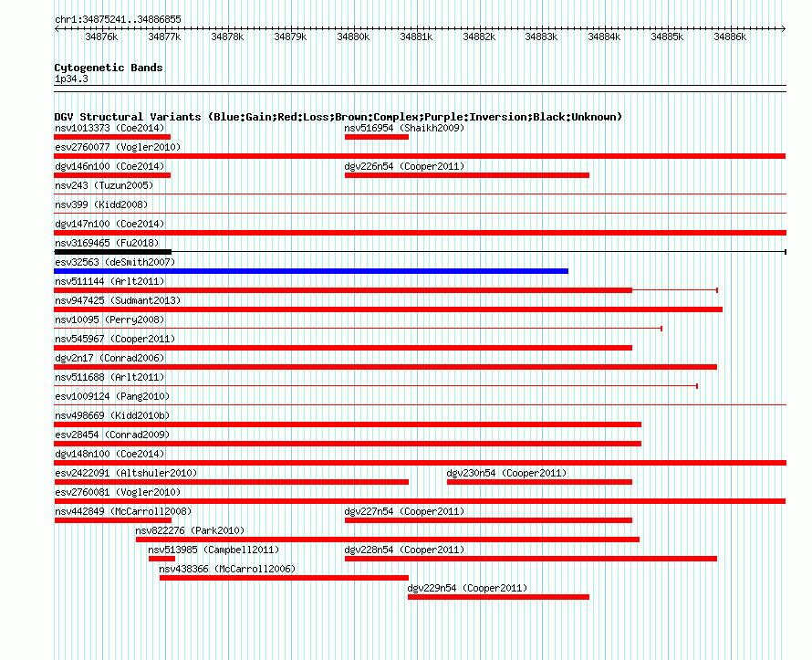Click the 34883k ruler tick label
This screenshot has width=812, height=660.
coord(541,37)
